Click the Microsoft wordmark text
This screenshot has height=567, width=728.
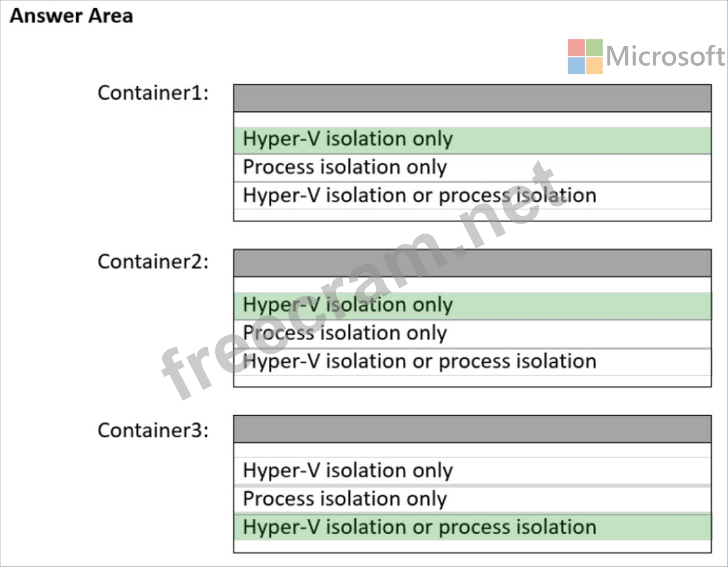point(665,56)
